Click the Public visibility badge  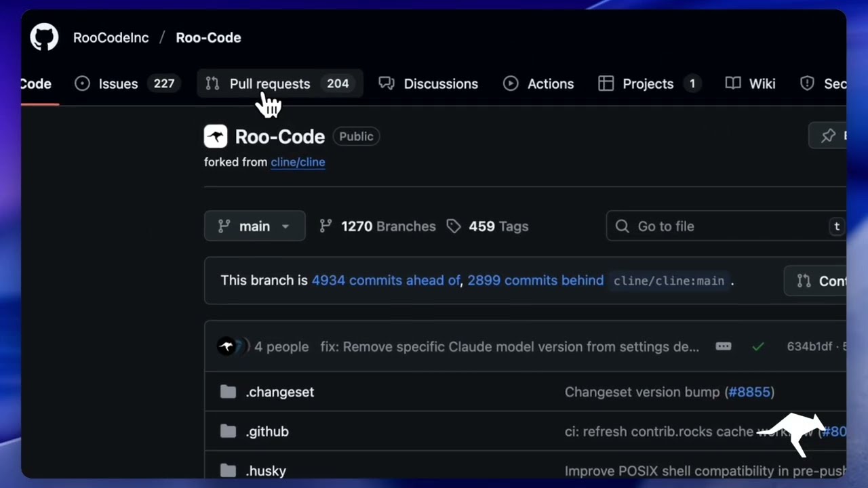(x=356, y=136)
